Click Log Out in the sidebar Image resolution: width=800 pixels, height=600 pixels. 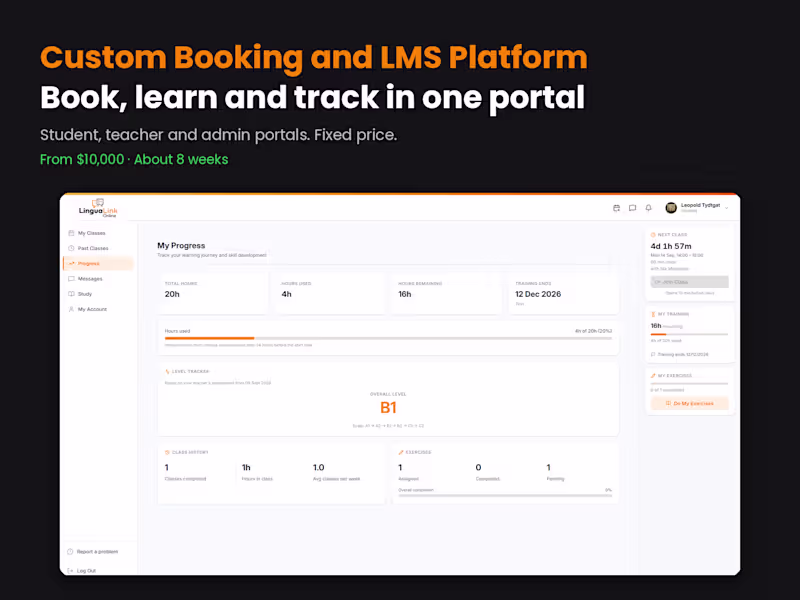point(86,570)
